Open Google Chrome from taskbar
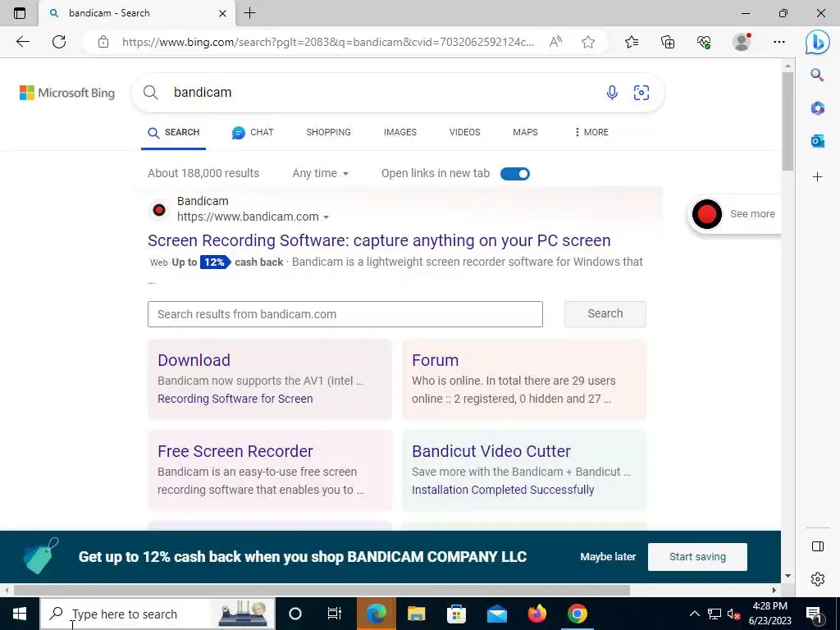Screen dimensions: 840x630 point(577,614)
